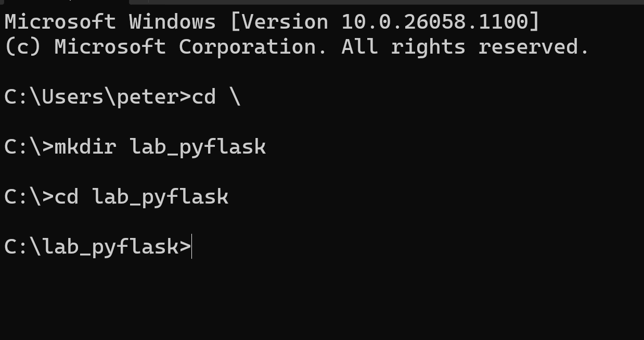Screen dimensions: 644x340
Task: Click the 'C:\>' prompt before mkdir
Action: point(29,147)
